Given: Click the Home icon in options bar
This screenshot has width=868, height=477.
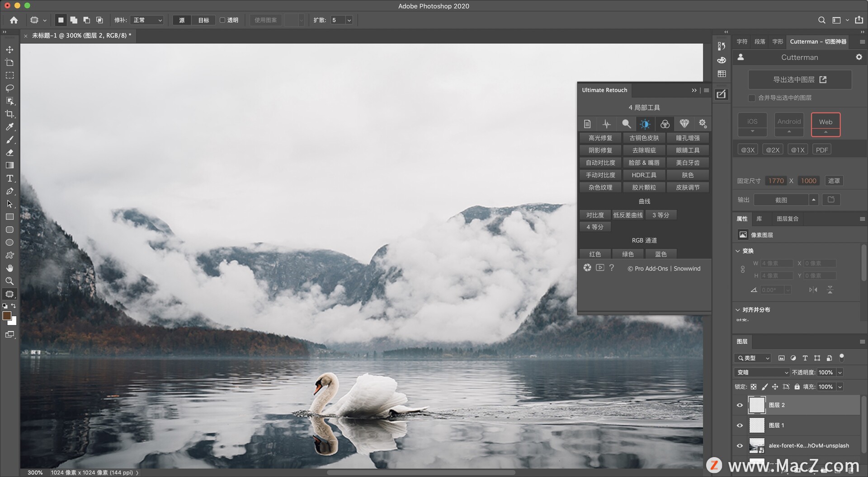Looking at the screenshot, I should [x=14, y=20].
